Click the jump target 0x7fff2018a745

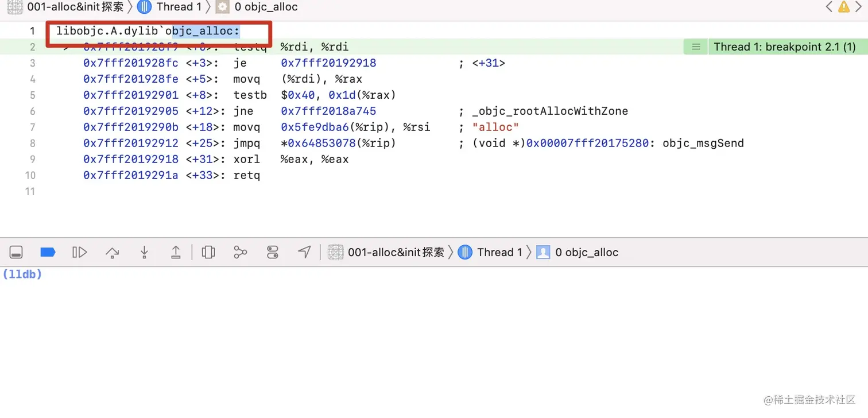328,111
